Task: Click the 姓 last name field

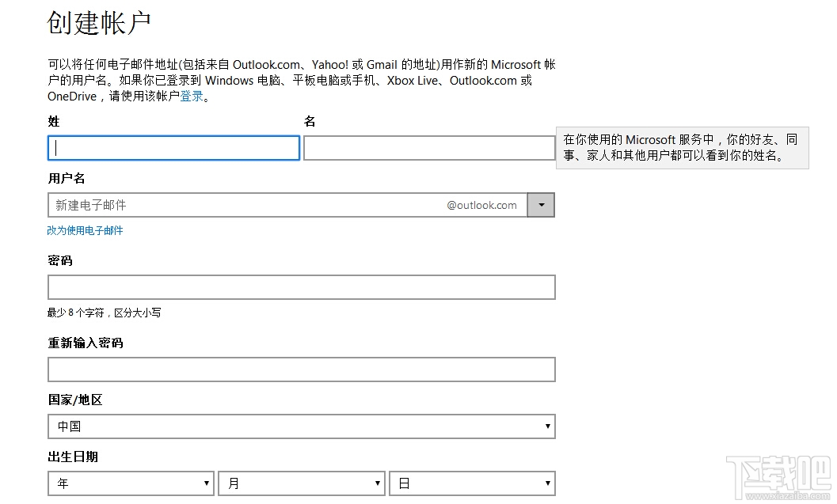Action: click(x=173, y=147)
